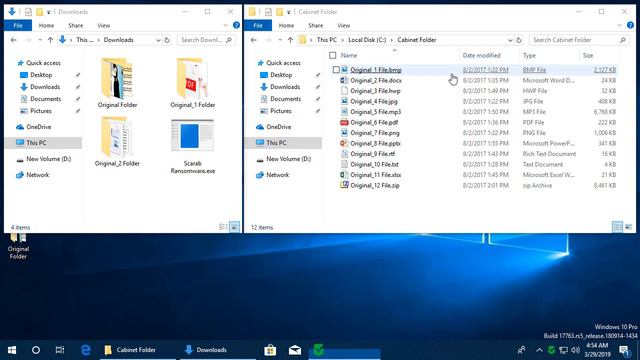The image size is (640, 360).
Task: Open recent locations dropdown in Downloads window
Action: (x=40, y=40)
